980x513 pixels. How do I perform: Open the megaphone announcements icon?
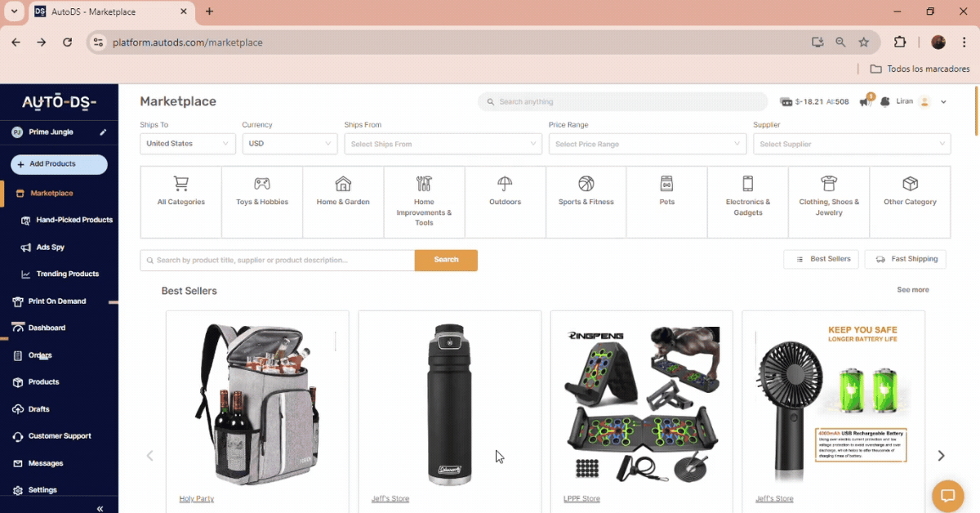coord(866,102)
